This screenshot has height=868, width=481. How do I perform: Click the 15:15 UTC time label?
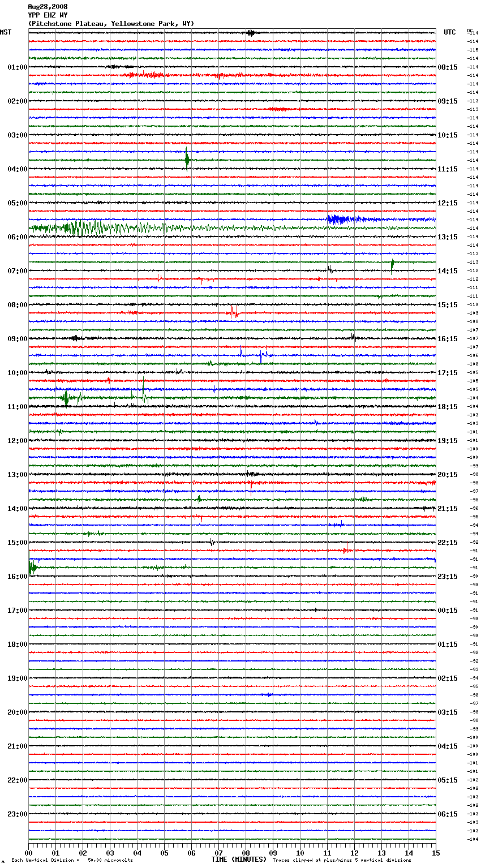pos(448,305)
